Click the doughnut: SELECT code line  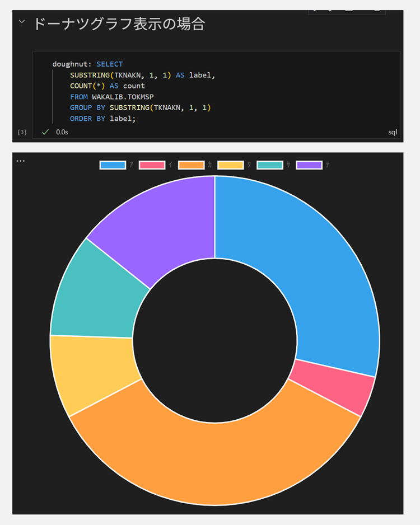[x=87, y=64]
